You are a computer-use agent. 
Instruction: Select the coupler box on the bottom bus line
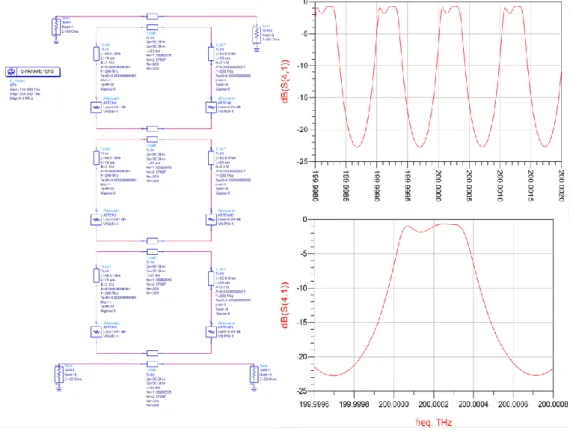coord(152,364)
